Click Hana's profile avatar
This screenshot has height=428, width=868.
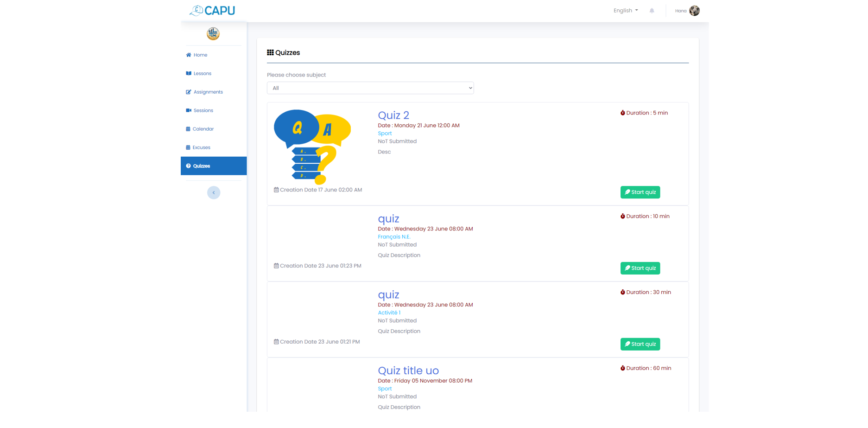[x=694, y=11]
